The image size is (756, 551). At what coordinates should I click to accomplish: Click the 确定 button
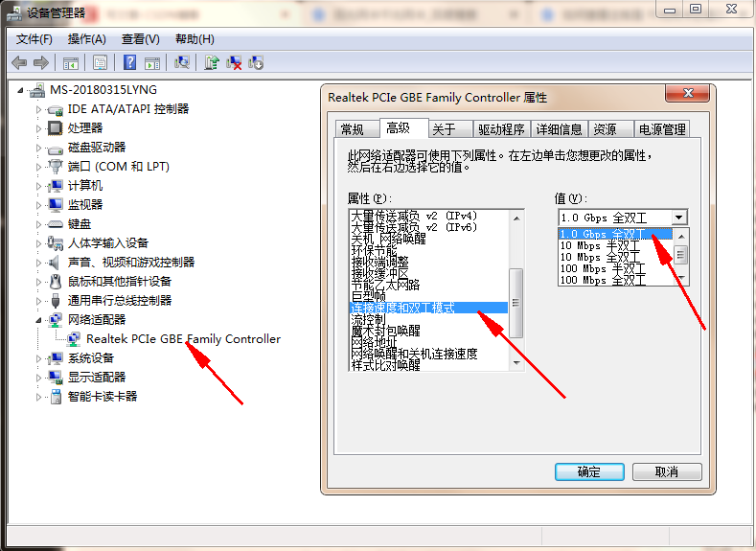(589, 471)
